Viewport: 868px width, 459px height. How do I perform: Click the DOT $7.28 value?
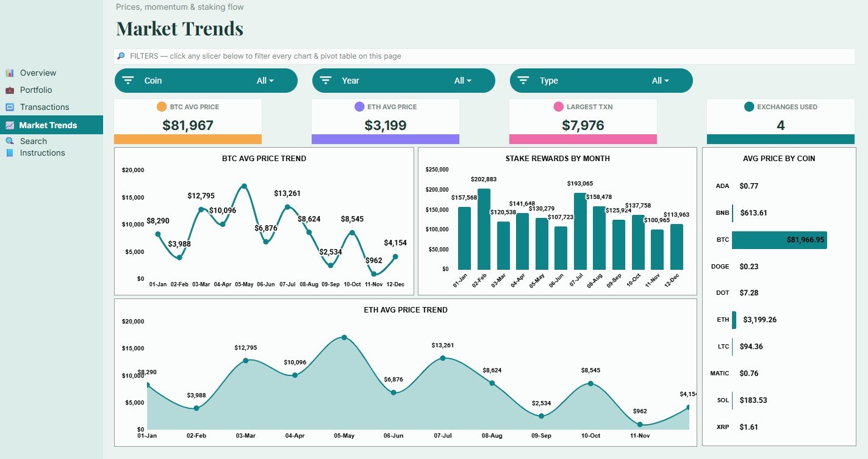tap(749, 293)
